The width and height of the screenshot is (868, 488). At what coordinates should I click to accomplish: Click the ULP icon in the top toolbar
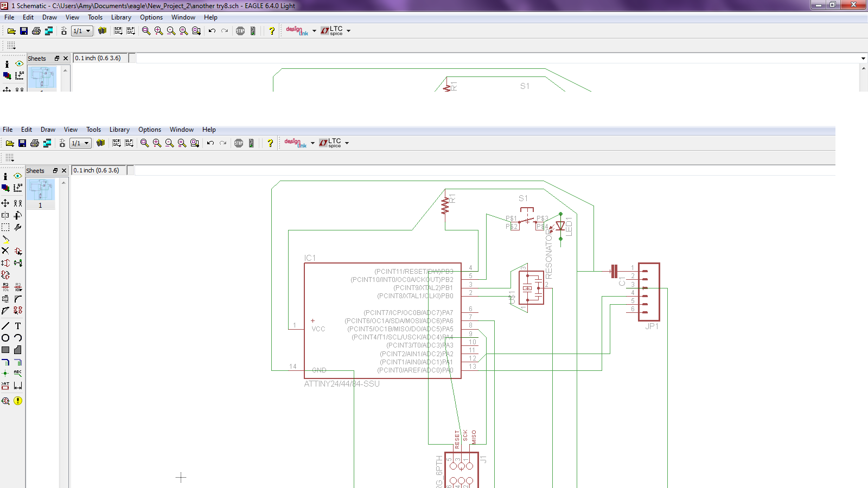[x=131, y=31]
